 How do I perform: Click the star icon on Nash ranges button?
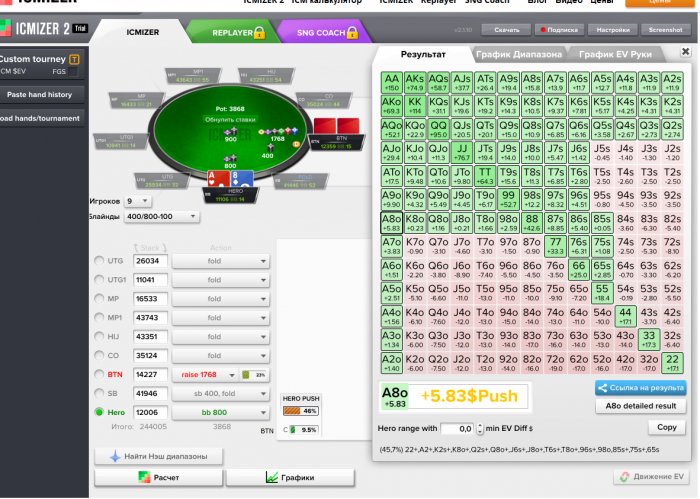(115, 456)
